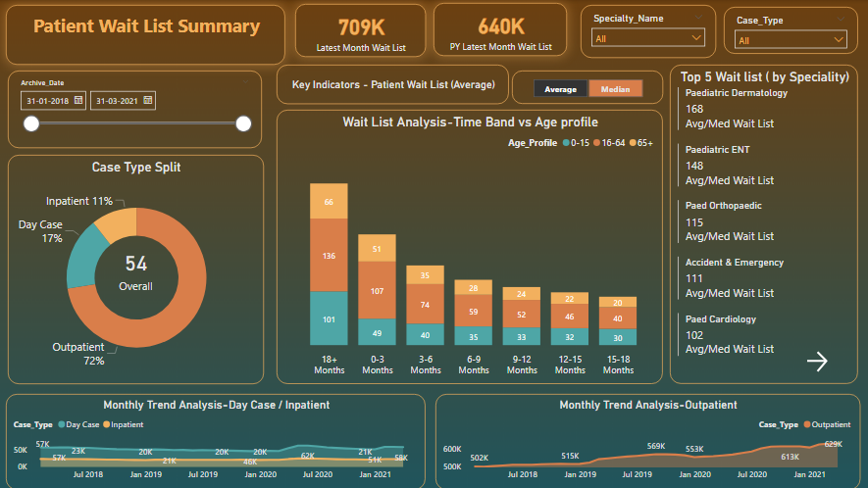Select the 18+ Months 16-64 bar segment
The image size is (868, 488).
pos(330,256)
